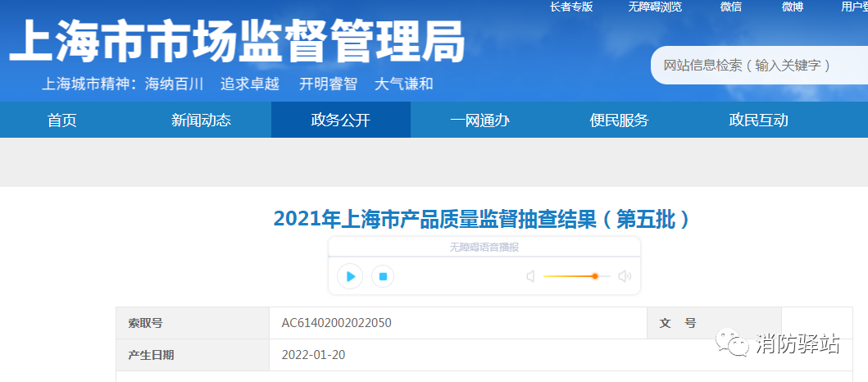Click the low-volume speaker icon
This screenshot has width=868, height=382.
pyautogui.click(x=530, y=276)
